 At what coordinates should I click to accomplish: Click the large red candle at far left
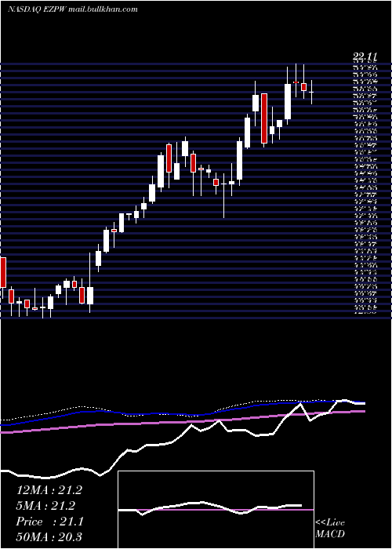click(3, 272)
